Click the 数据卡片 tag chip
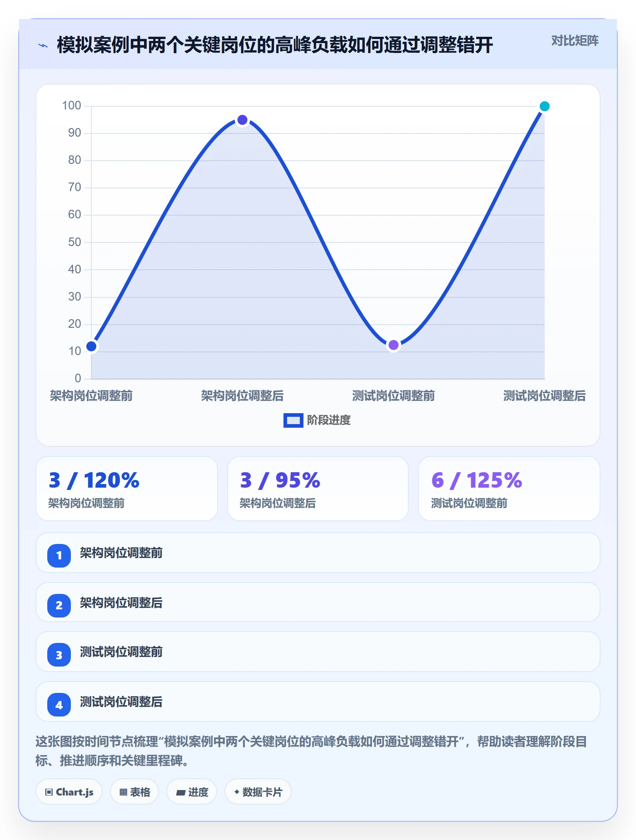This screenshot has height=840, width=636. (x=258, y=792)
